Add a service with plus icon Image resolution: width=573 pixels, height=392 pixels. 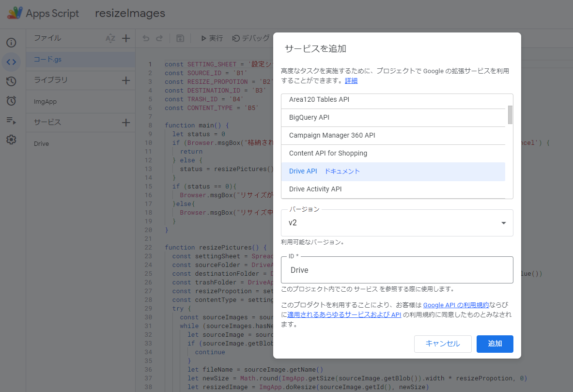126,123
